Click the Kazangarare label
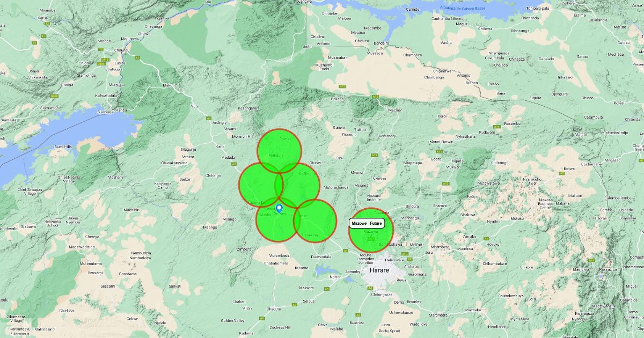 point(248,108)
